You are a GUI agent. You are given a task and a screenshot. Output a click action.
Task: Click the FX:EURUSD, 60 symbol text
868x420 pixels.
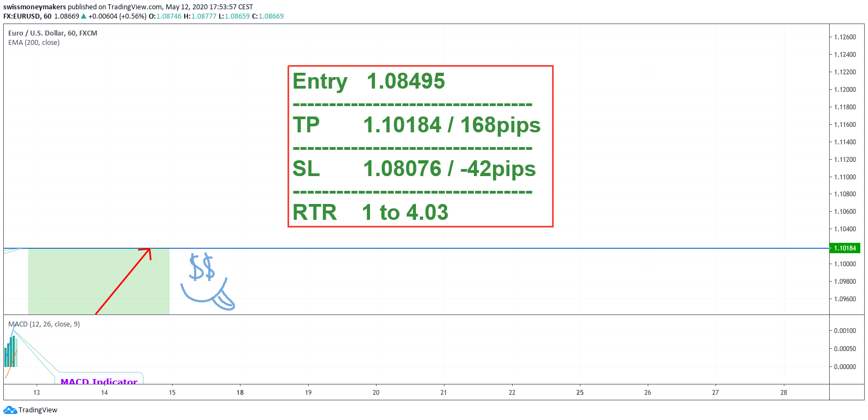click(27, 16)
